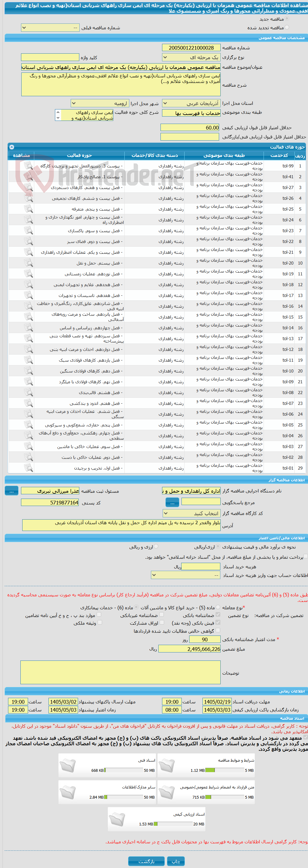The width and height of the screenshot is (308, 868).
Task: Open view icon for row tol-21
Action: point(28,252)
